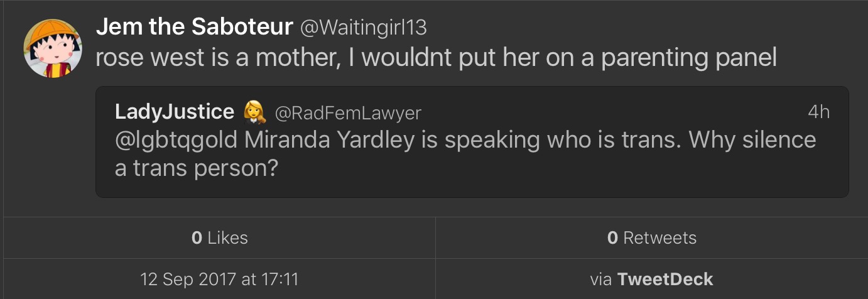Click the 4h timestamp on quoted tweet
868x299 pixels.
point(818,112)
